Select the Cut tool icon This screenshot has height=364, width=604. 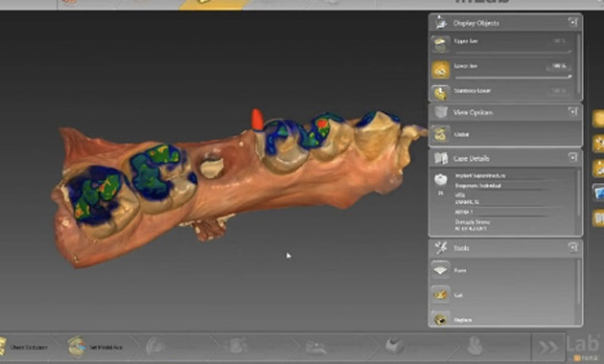[440, 295]
